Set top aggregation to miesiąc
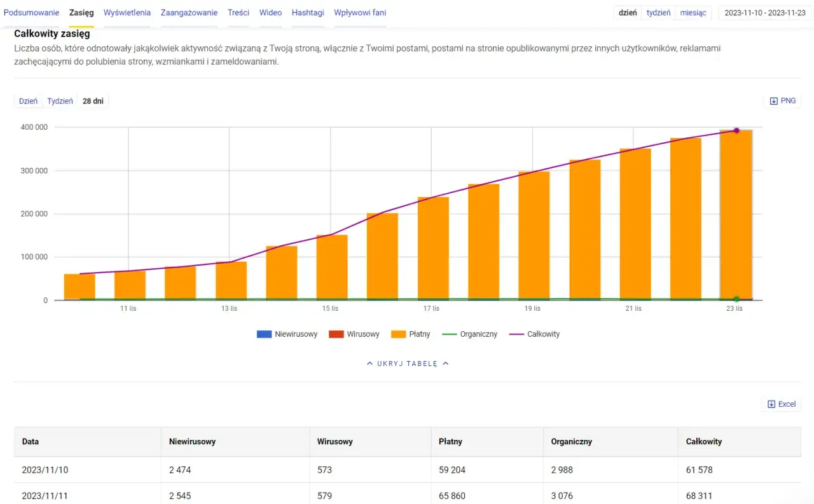 click(693, 13)
